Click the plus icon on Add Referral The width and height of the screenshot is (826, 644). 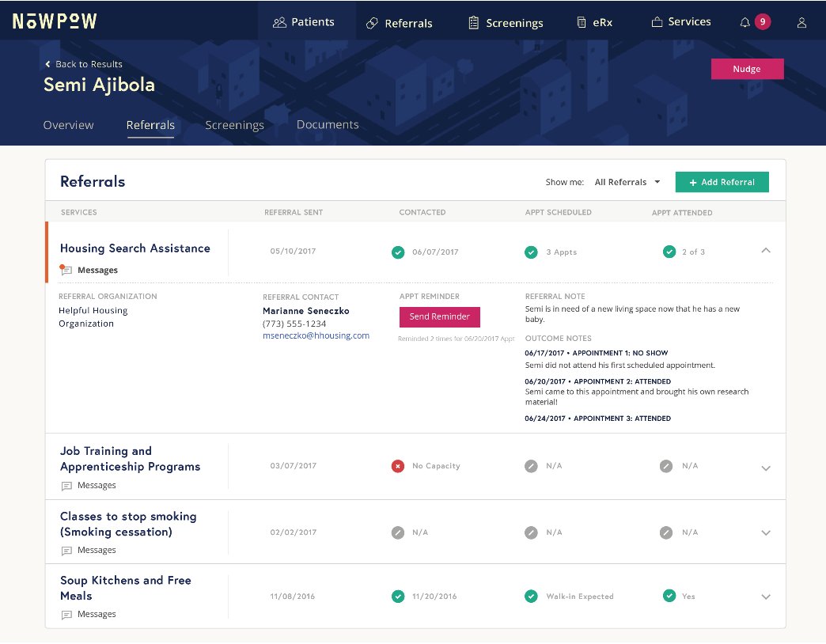coord(693,183)
